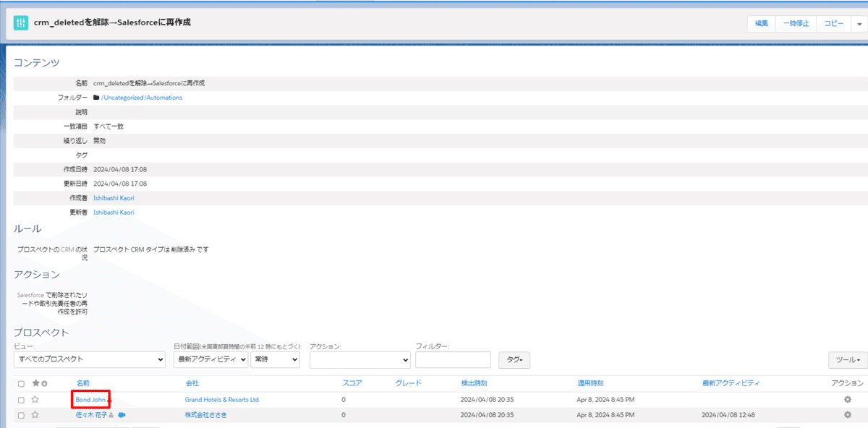Star the 佐々木 花子 prospect row
Viewport: 868px width, 428px height.
click(35, 415)
